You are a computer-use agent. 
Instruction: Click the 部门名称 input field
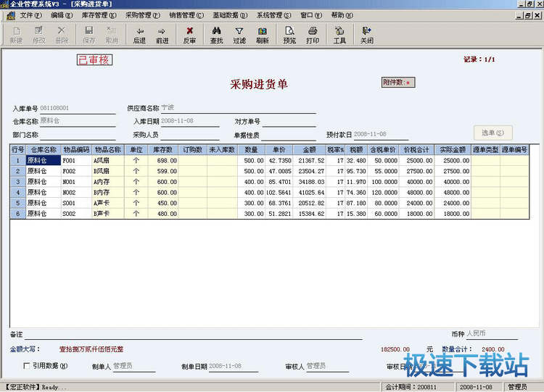tap(78, 135)
